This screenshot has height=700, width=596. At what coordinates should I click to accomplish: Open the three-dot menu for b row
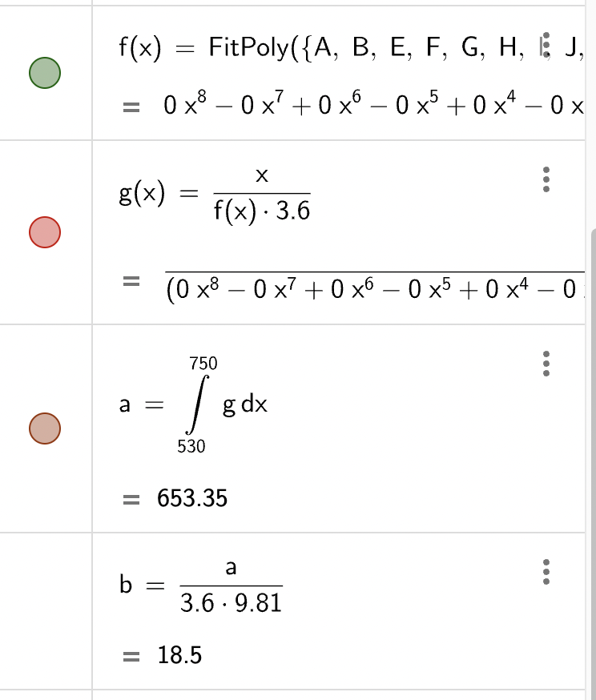[x=546, y=572]
